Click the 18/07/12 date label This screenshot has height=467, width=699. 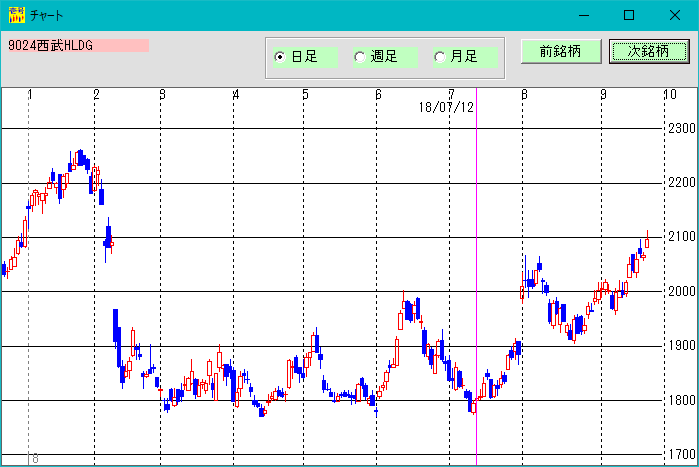pos(446,107)
